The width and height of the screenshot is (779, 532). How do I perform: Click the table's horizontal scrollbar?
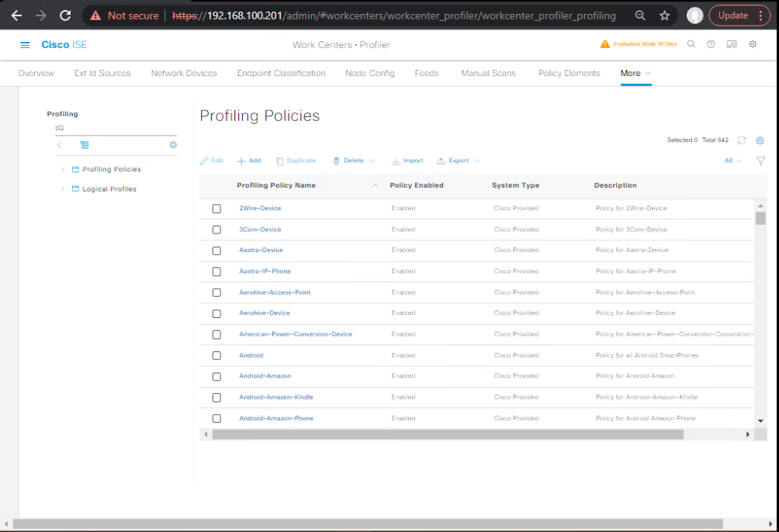447,434
